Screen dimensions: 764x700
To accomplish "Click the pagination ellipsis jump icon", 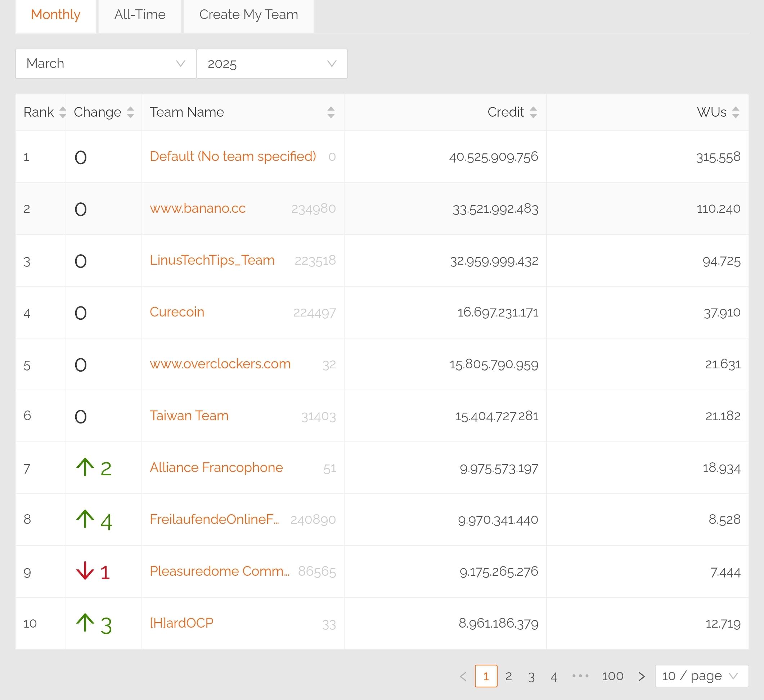I will pos(580,676).
